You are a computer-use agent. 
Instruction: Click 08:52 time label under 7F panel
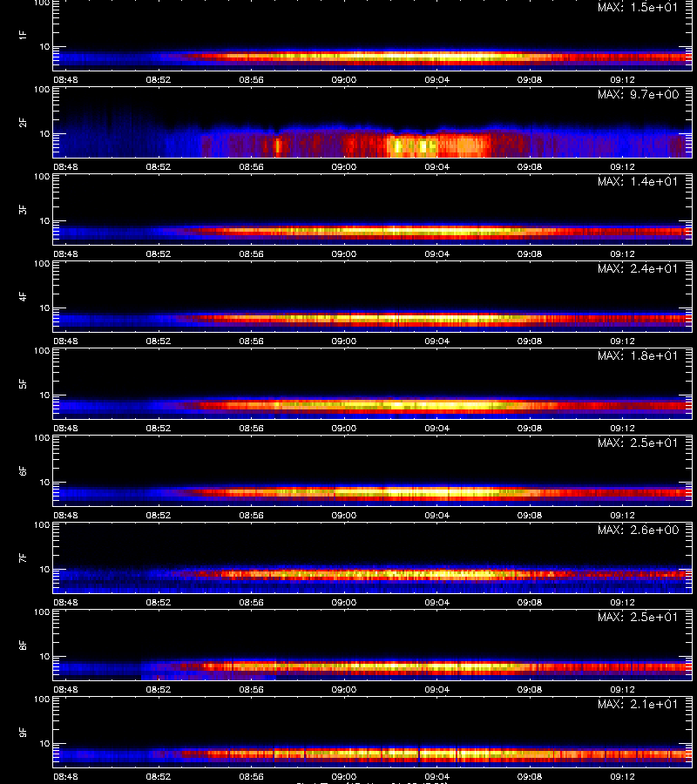pyautogui.click(x=158, y=602)
